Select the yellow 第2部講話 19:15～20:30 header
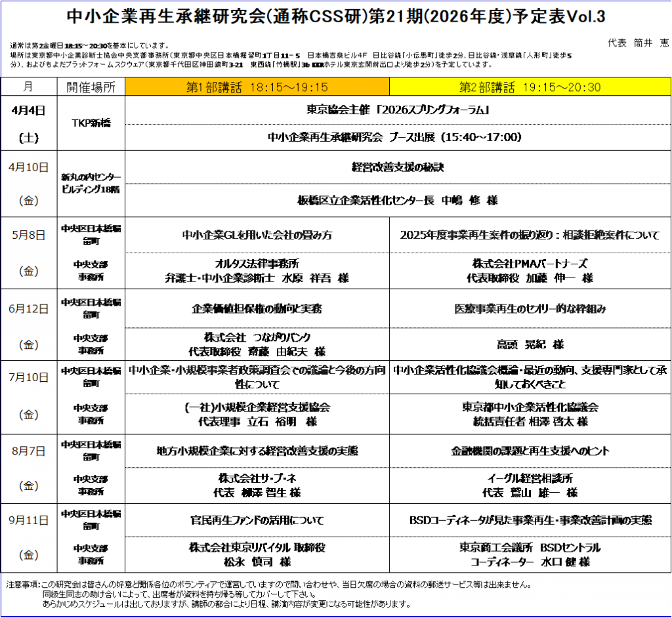 pos(530,87)
